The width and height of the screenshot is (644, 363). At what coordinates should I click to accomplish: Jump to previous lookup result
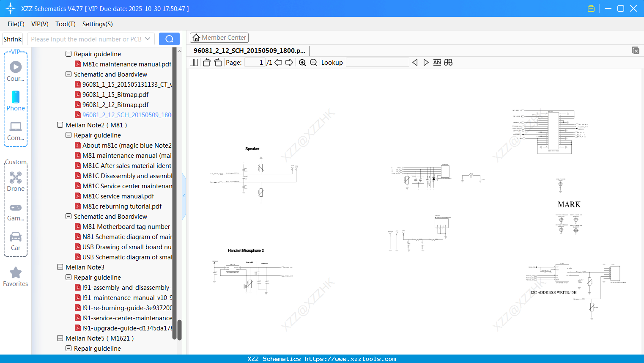(415, 63)
